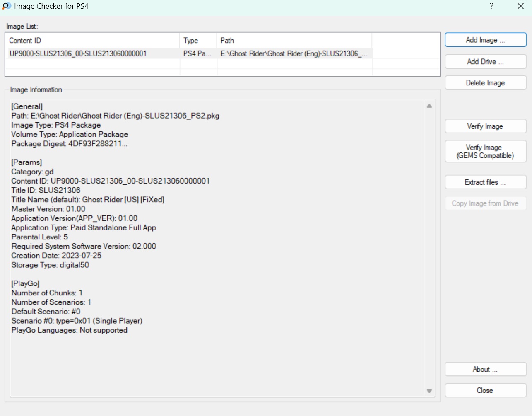Click the 'Title ID: SLUS21306' line
Screen dimensions: 532x416
coord(46,190)
